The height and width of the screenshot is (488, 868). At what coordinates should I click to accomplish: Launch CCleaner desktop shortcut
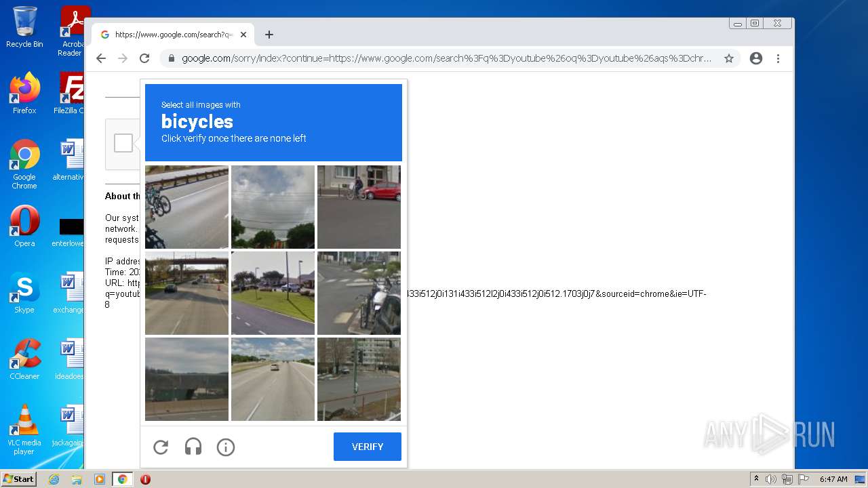point(24,359)
